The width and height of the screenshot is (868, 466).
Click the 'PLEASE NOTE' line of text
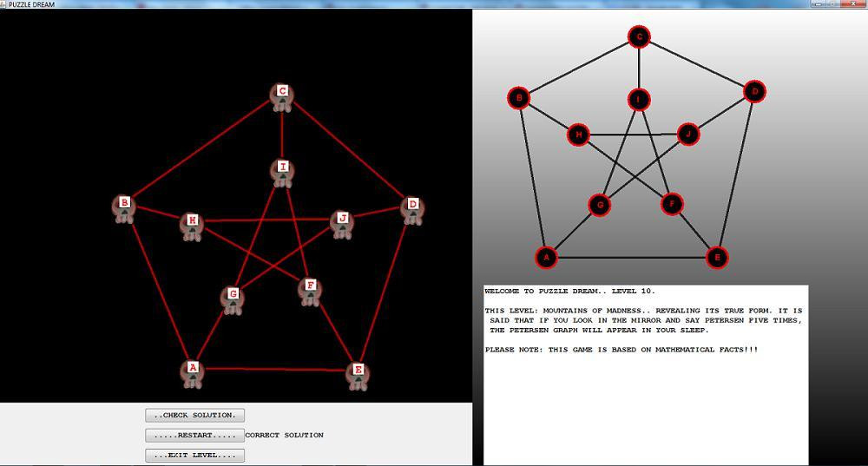(621, 350)
